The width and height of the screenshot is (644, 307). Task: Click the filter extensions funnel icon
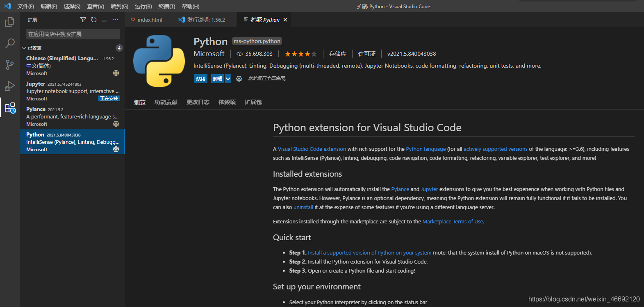[83, 20]
